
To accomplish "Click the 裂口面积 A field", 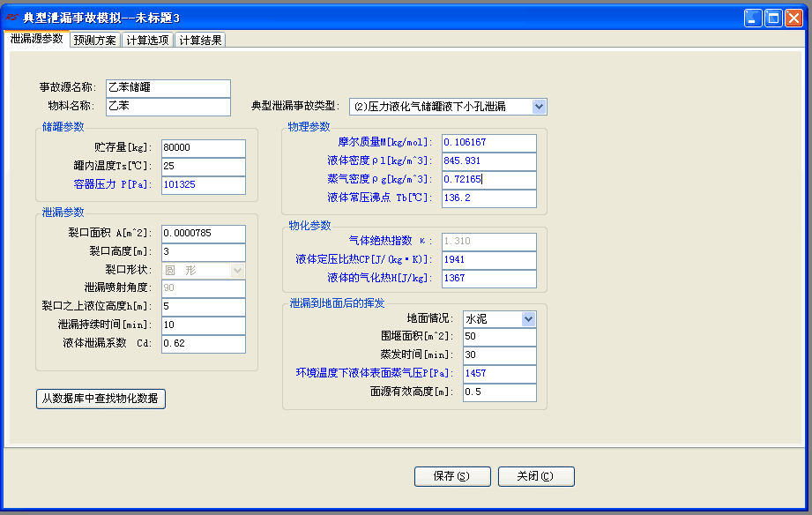I will [x=204, y=234].
